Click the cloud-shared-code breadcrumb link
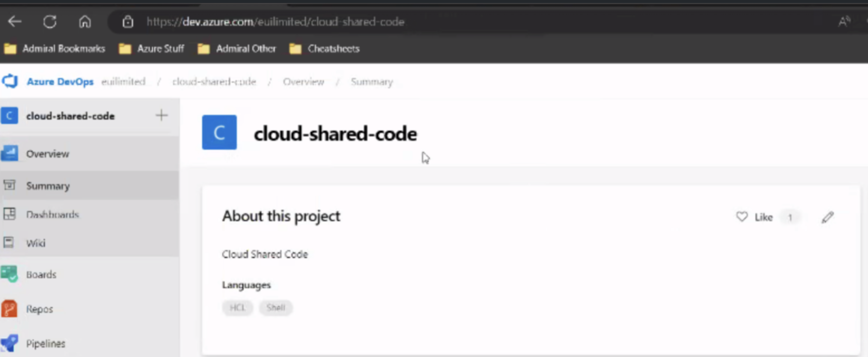Viewport: 868px width, 357px height. pyautogui.click(x=214, y=82)
